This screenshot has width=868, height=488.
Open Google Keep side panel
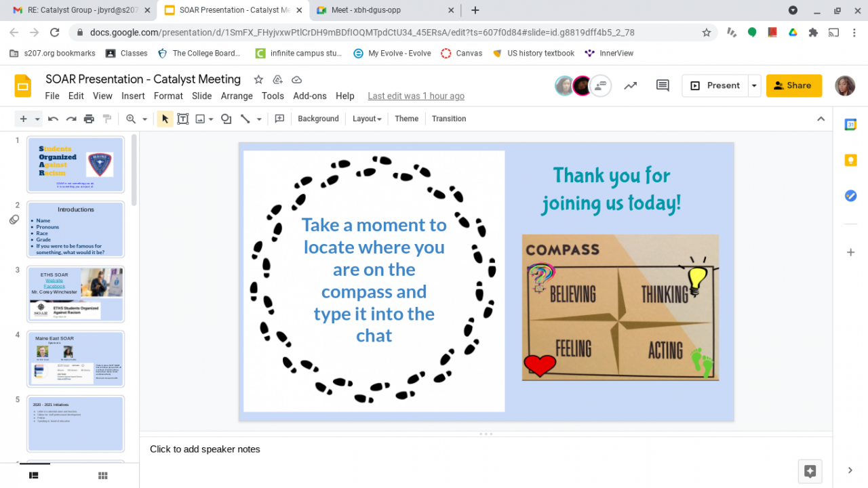(x=850, y=160)
